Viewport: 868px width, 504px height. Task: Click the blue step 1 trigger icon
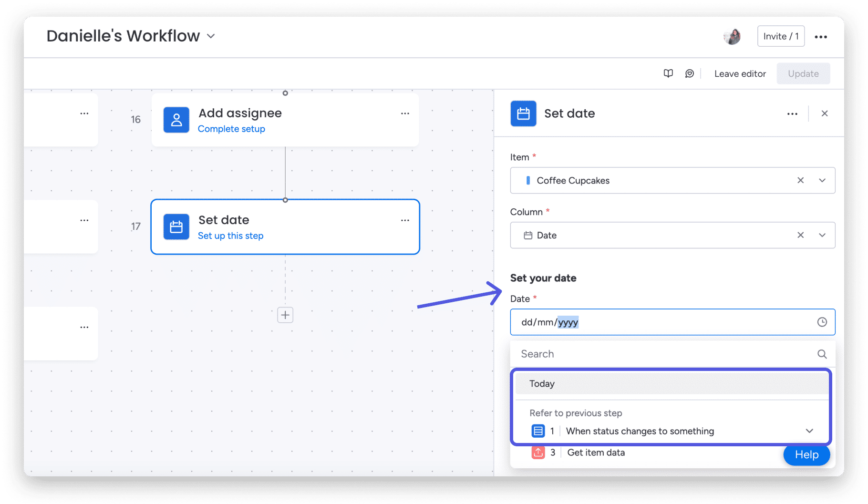point(538,431)
